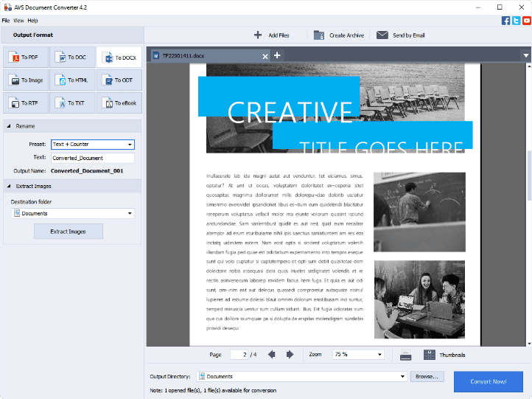Image resolution: width=532 pixels, height=399 pixels.
Task: Open the Help menu
Action: (32, 21)
